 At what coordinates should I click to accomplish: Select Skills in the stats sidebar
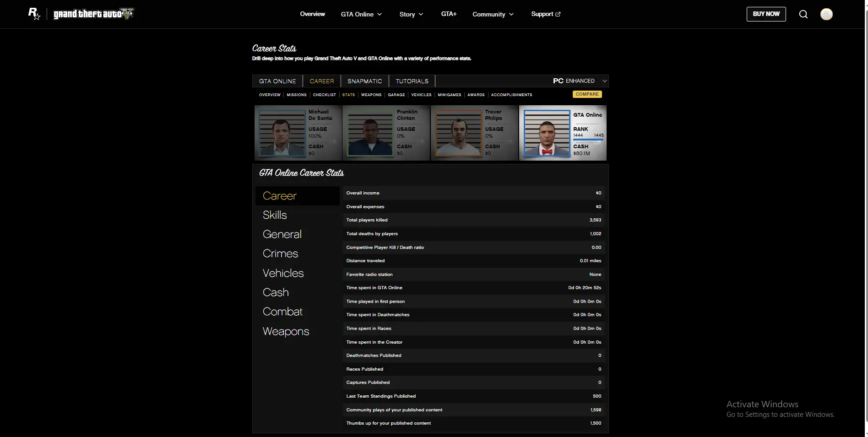275,215
